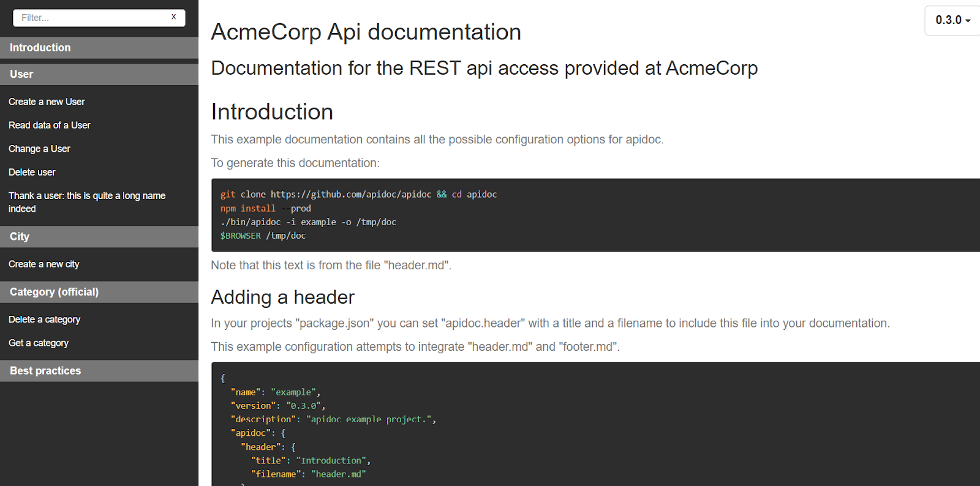The image size is (980, 486).
Task: Click the '"version": "0.3.0"' JSON line
Action: (x=278, y=406)
